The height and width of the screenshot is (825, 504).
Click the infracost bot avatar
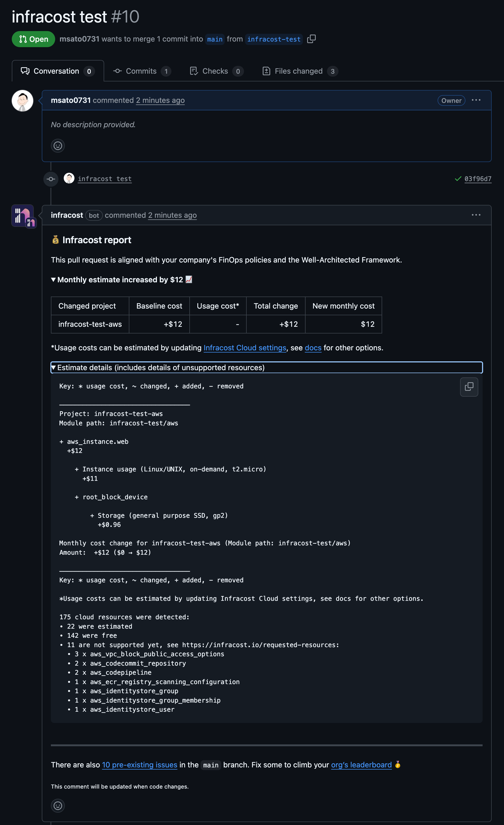(x=22, y=215)
